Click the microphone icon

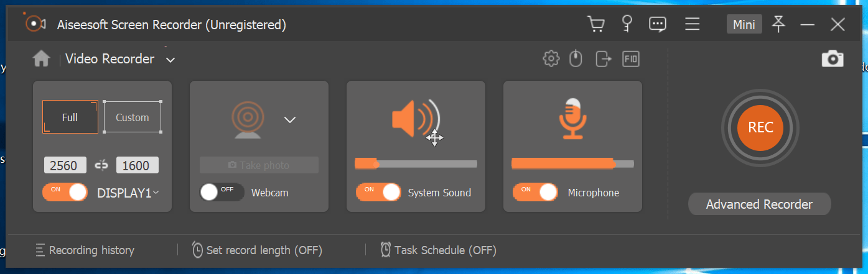572,119
